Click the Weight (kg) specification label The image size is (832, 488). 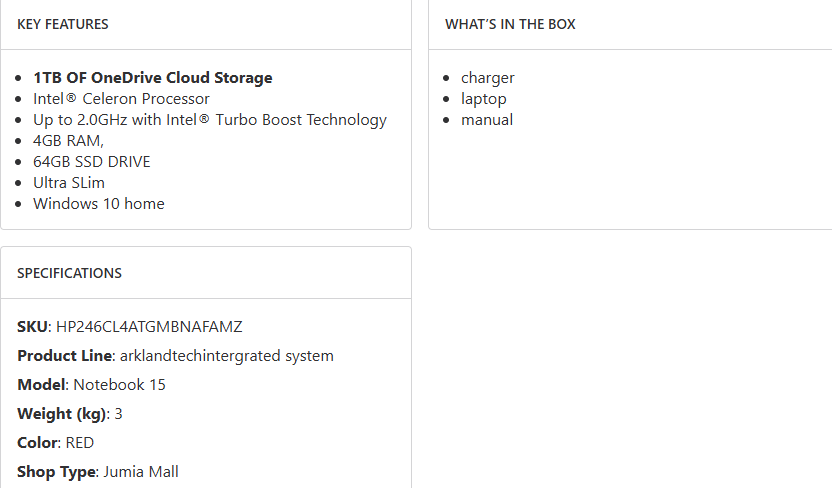coord(61,414)
